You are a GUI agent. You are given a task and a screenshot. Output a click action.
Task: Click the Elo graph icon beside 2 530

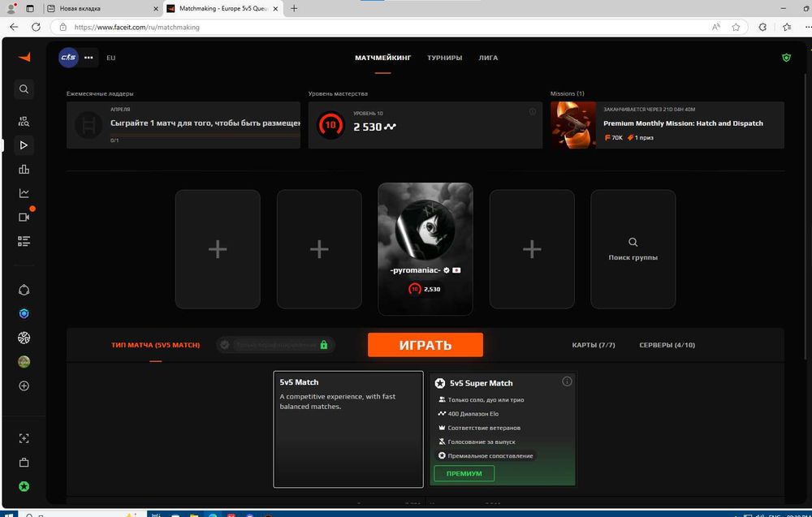390,127
